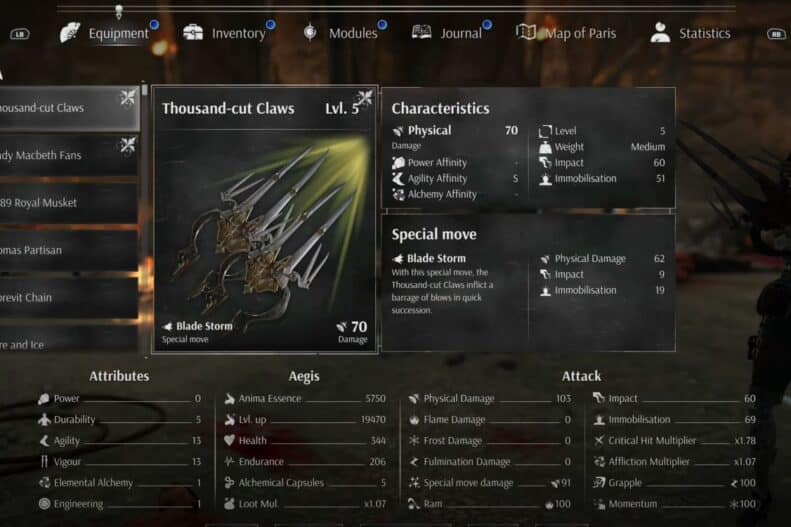Click the RB shoulder button icon

(x=776, y=34)
